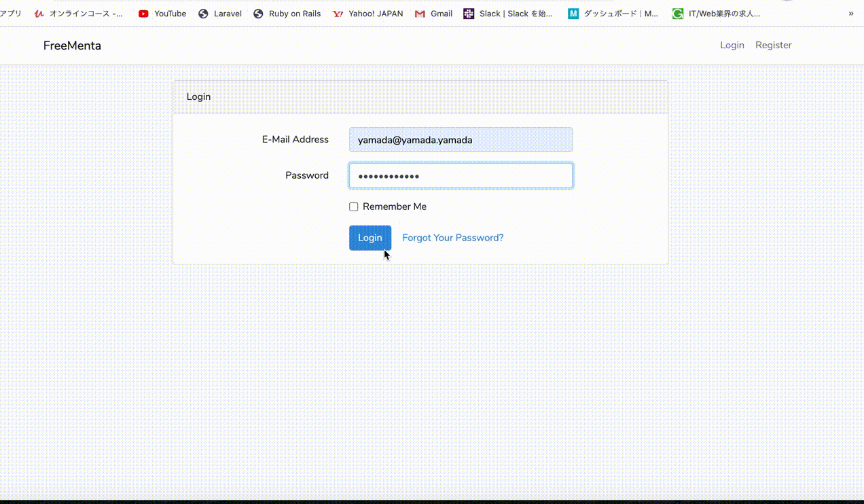Open the Slack bookmark
Image resolution: width=864 pixels, height=504 pixels.
coord(508,13)
